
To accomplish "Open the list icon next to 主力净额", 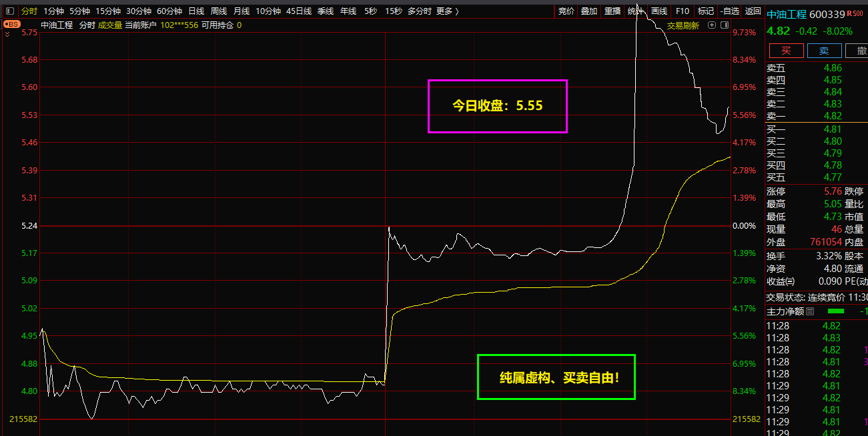I will (810, 311).
